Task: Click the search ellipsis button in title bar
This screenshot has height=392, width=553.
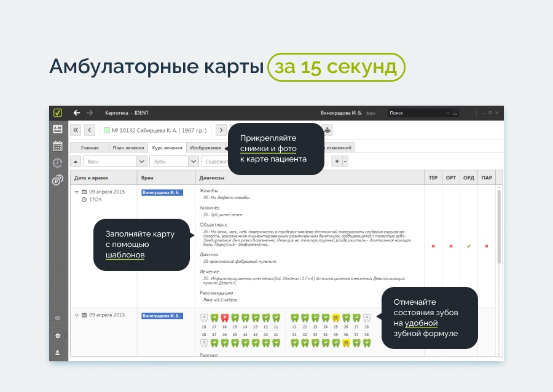Action: pyautogui.click(x=455, y=113)
